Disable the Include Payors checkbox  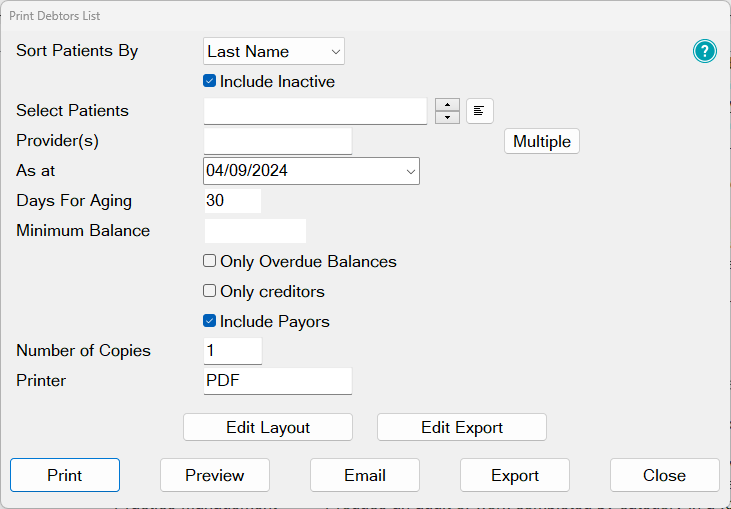210,322
